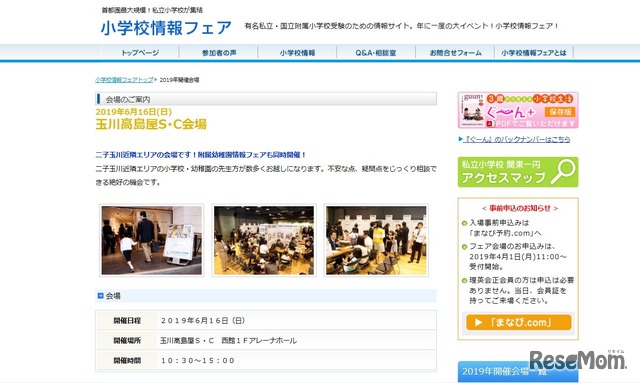The height and width of the screenshot is (383, 640).
Task: Select the time value 10:30〜15:00
Action: (x=198, y=361)
